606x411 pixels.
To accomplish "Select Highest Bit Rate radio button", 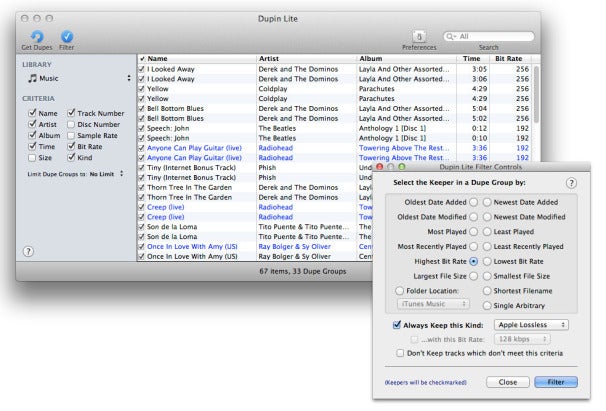I will coord(473,261).
